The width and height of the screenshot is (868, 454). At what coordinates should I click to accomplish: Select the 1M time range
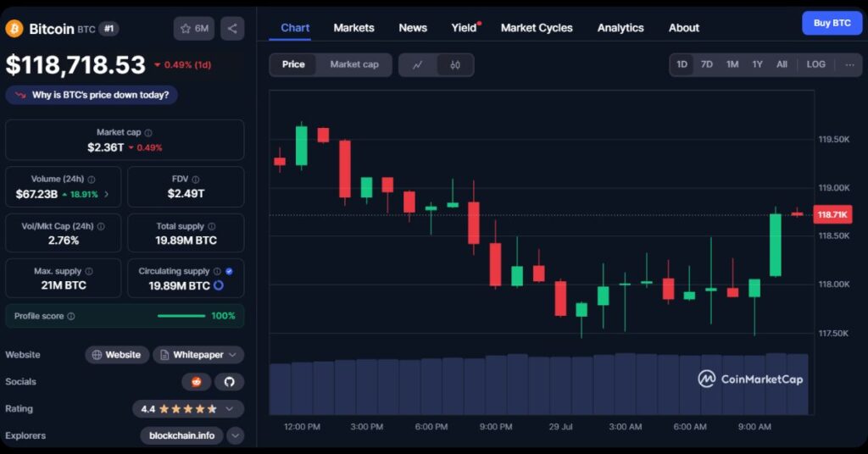[732, 64]
